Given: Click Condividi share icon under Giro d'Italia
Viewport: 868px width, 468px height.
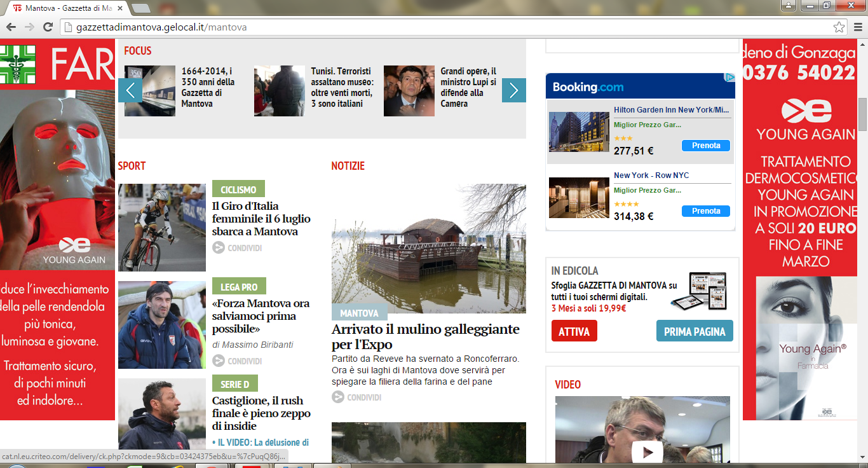Looking at the screenshot, I should (x=219, y=248).
